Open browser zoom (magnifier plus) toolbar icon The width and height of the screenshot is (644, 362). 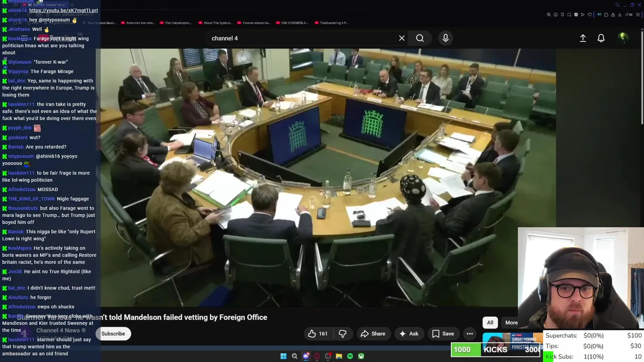[x=549, y=15]
